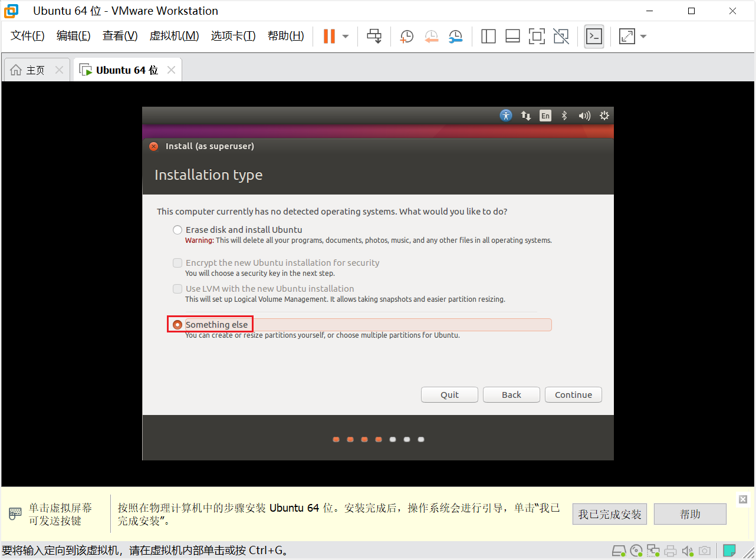
Task: Revert the VM to its previous snapshot
Action: point(431,37)
